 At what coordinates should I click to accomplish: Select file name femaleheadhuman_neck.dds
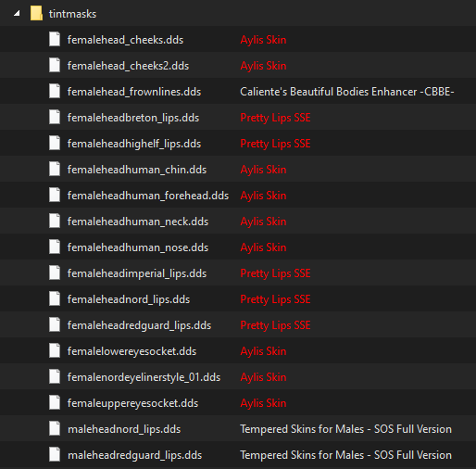tap(138, 222)
